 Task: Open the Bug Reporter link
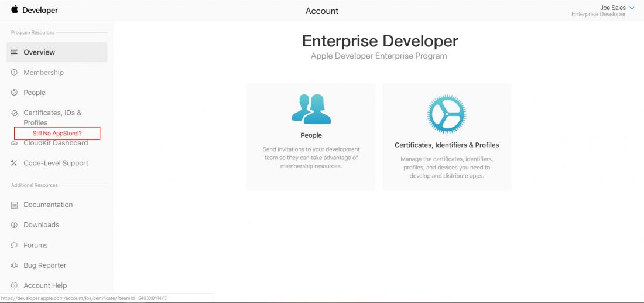point(44,265)
